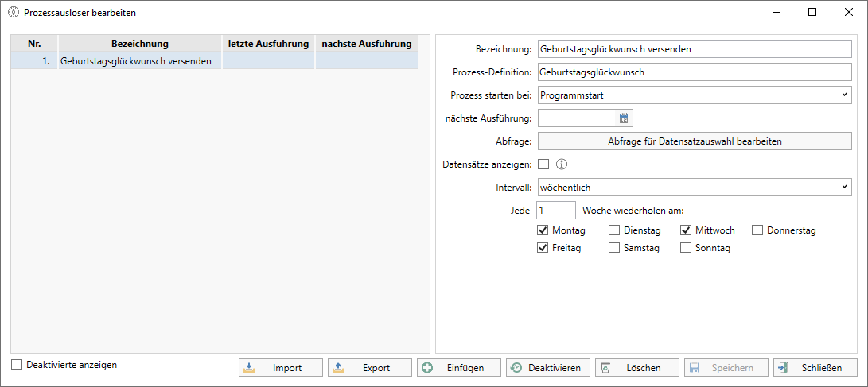Click the Import button
Image resolution: width=868 pixels, height=387 pixels.
coord(281,368)
